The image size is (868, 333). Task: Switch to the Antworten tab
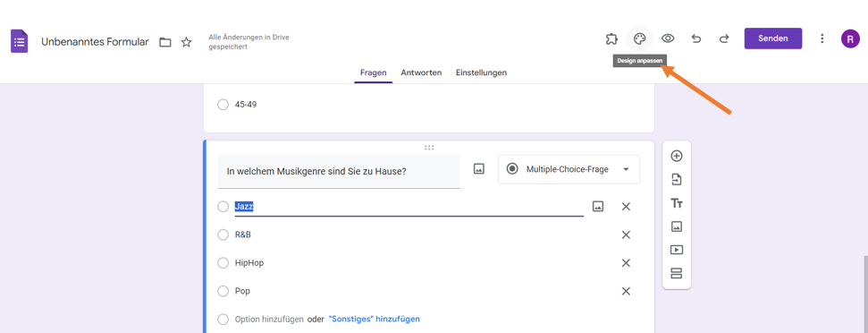(x=421, y=73)
